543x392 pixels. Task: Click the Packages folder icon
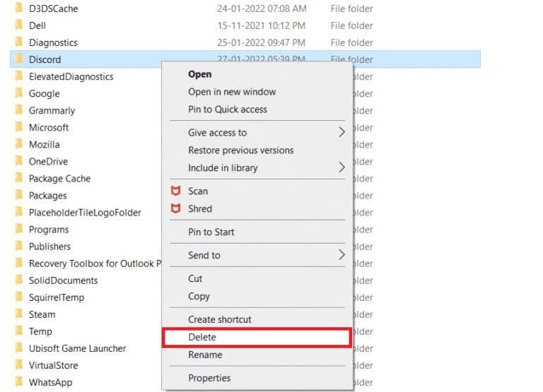coord(19,195)
